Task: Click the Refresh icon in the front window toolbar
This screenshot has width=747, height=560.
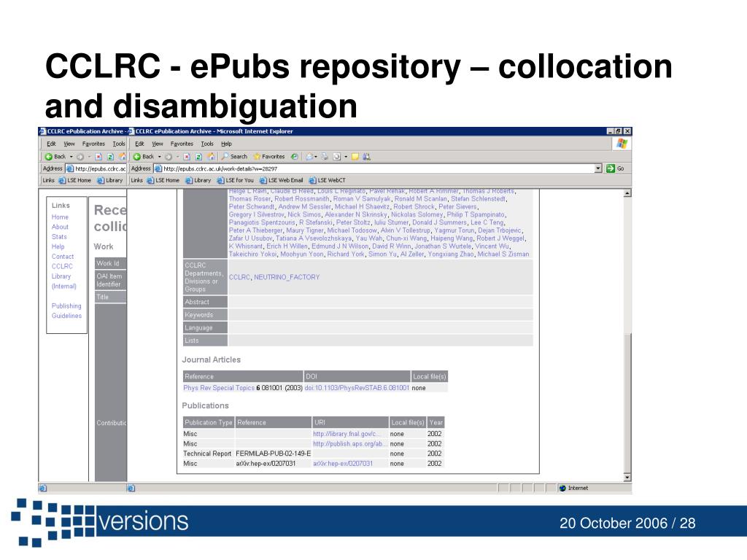Action: 198,157
